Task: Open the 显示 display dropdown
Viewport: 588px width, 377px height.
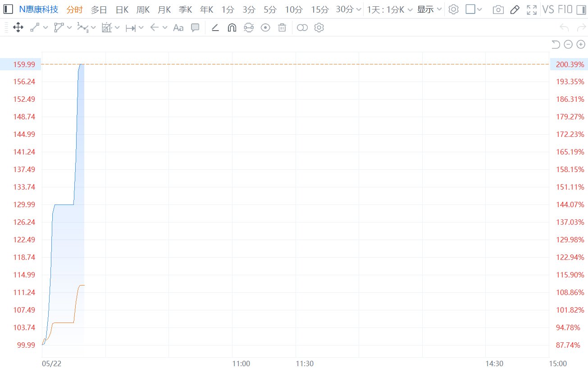Action: pos(429,9)
